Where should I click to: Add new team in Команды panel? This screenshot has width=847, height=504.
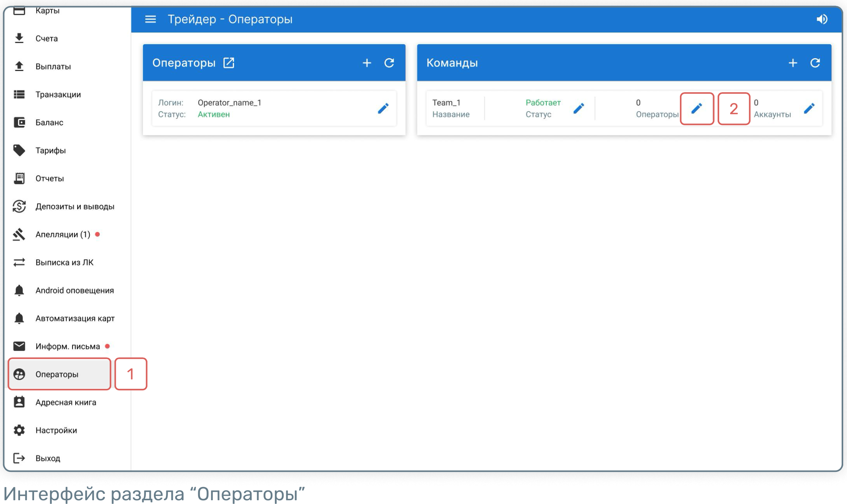point(793,63)
